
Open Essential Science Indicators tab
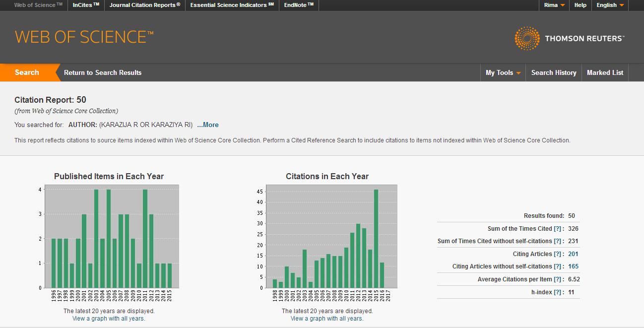(x=232, y=5)
